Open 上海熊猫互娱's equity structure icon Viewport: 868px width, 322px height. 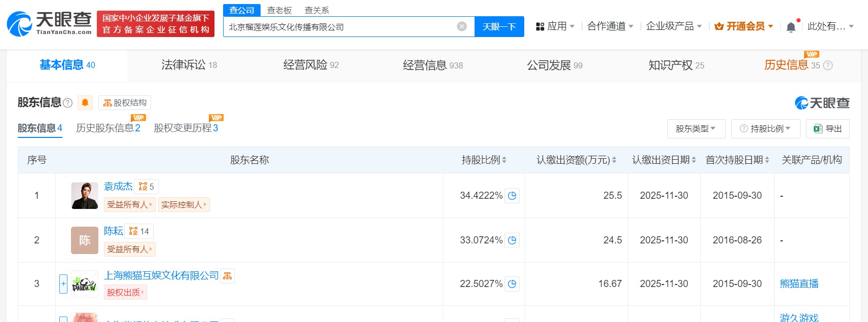point(228,276)
